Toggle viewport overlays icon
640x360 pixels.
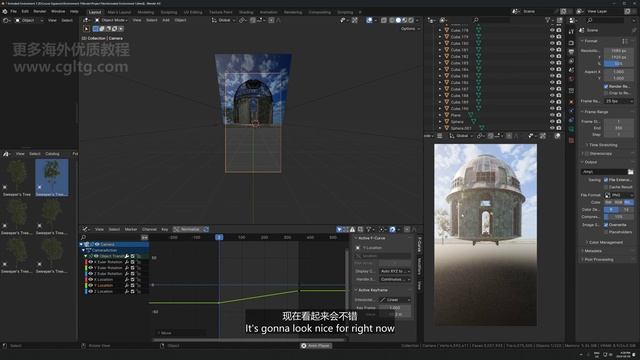[x=369, y=20]
